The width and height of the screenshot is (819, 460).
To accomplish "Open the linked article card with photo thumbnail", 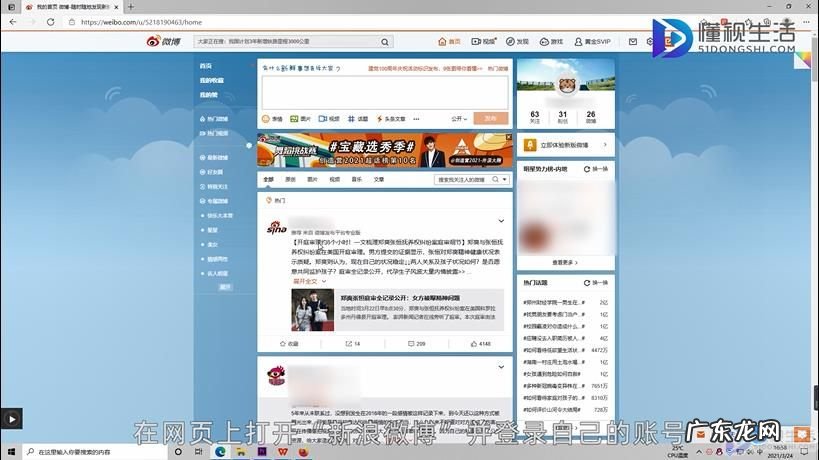I will tap(397, 310).
